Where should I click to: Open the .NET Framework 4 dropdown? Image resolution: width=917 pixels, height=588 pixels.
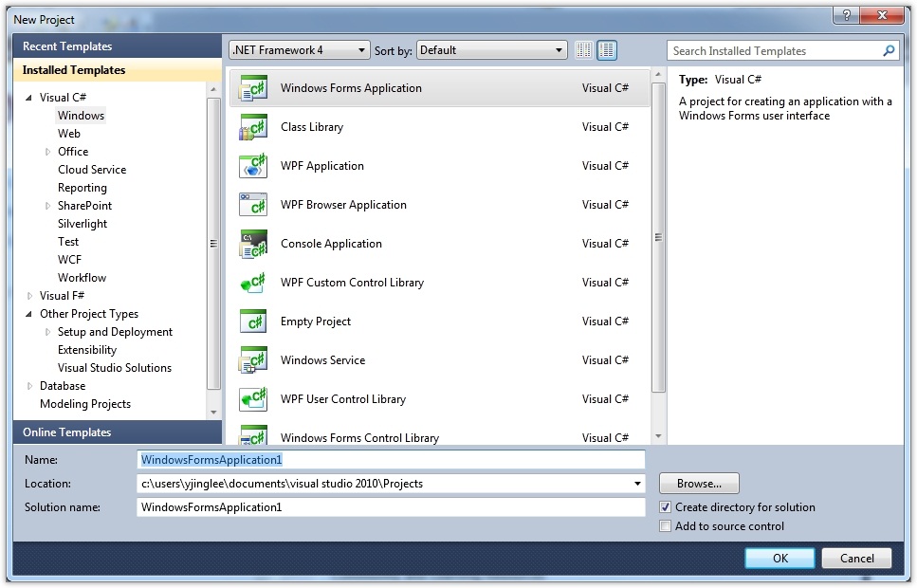click(300, 50)
